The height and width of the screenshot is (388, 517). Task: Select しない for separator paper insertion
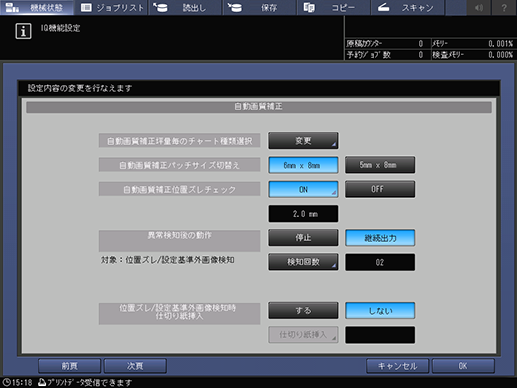[x=380, y=311]
